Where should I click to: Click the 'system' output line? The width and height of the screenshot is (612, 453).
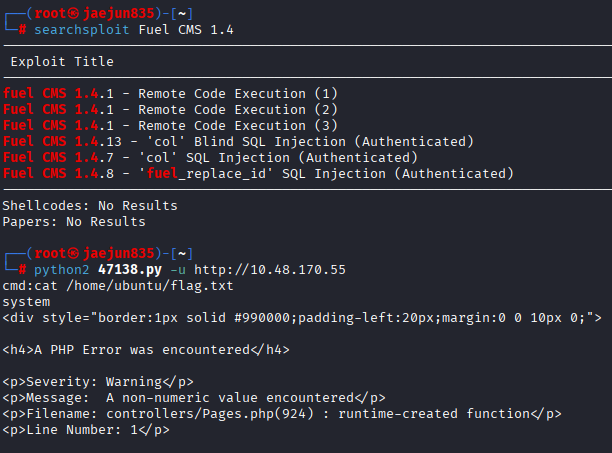[27, 302]
